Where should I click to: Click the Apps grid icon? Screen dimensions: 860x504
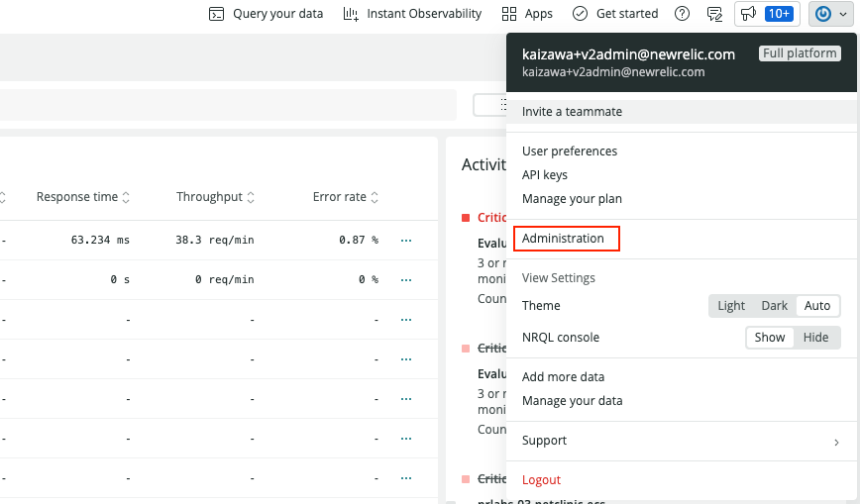point(509,14)
